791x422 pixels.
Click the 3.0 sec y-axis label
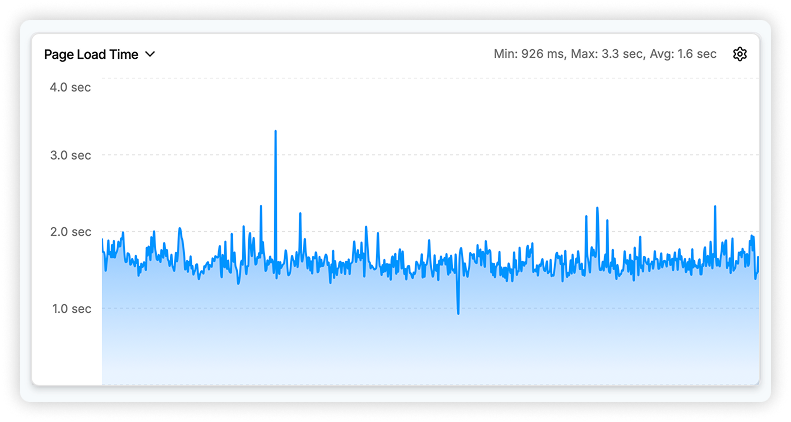click(x=70, y=155)
